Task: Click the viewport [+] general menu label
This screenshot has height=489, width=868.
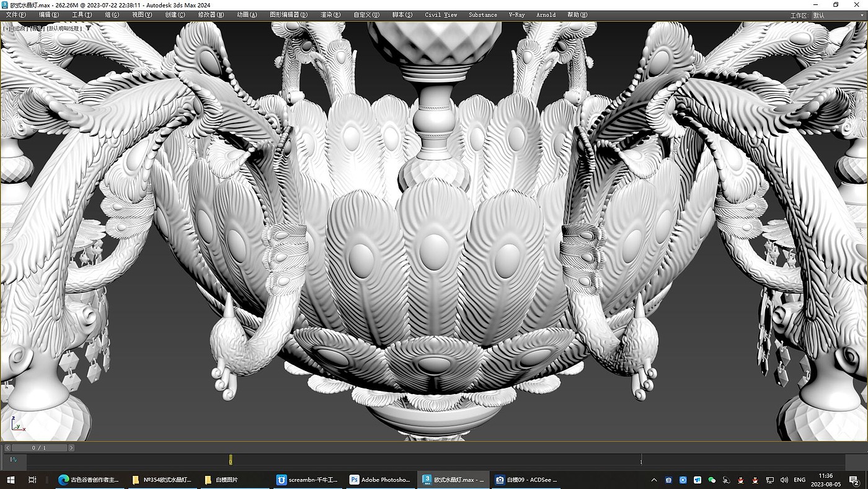Action: pyautogui.click(x=7, y=28)
